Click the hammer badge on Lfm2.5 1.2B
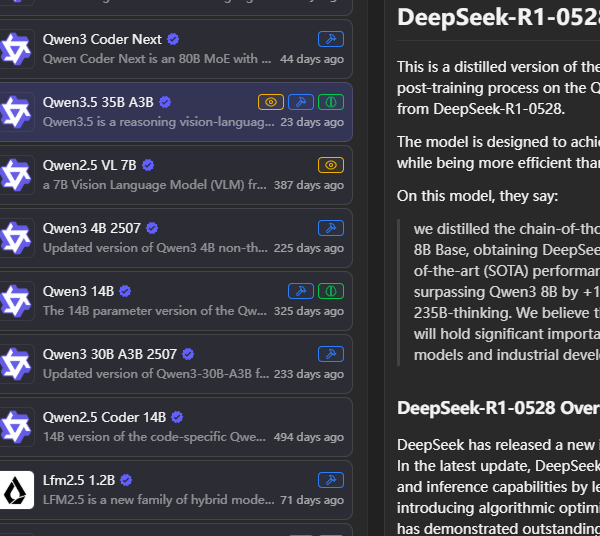The width and height of the screenshot is (600, 536). (x=330, y=480)
